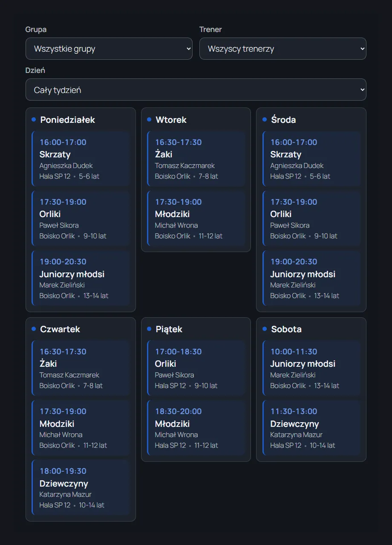Click trainer Marek Zieliński on Środa
Screen dimensions: 392x545
(293, 285)
